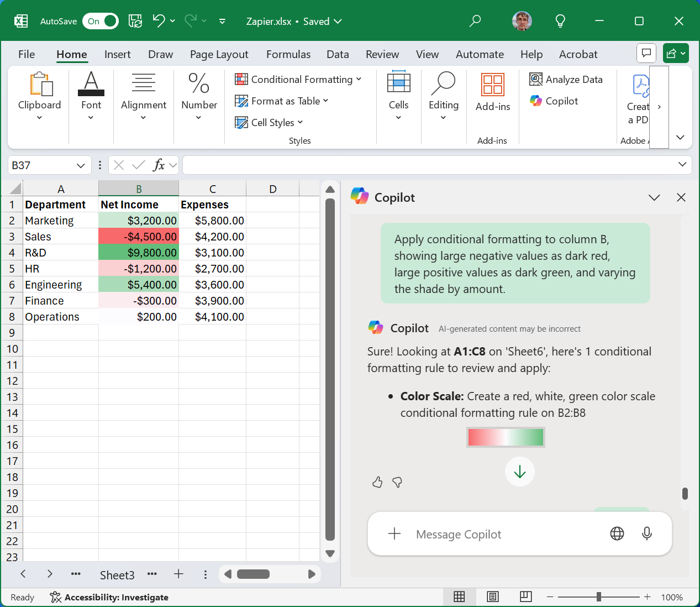Open the File tab
The height and width of the screenshot is (607, 700).
(x=27, y=54)
